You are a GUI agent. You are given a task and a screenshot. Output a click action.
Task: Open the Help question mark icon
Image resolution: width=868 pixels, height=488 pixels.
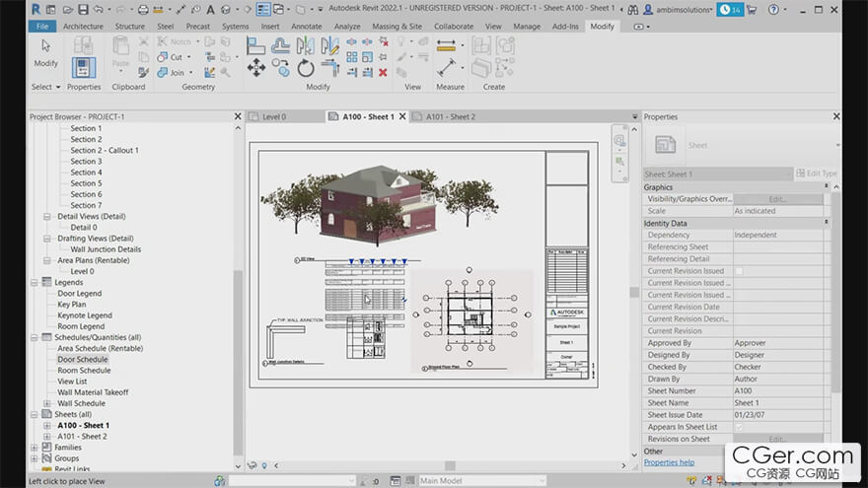773,10
